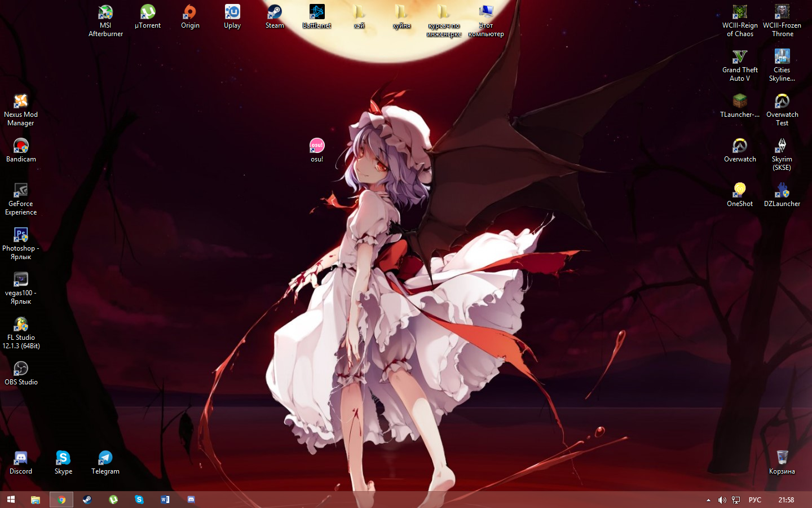The width and height of the screenshot is (812, 508).
Task: Select the Этот компьютер icon
Action: [x=486, y=20]
